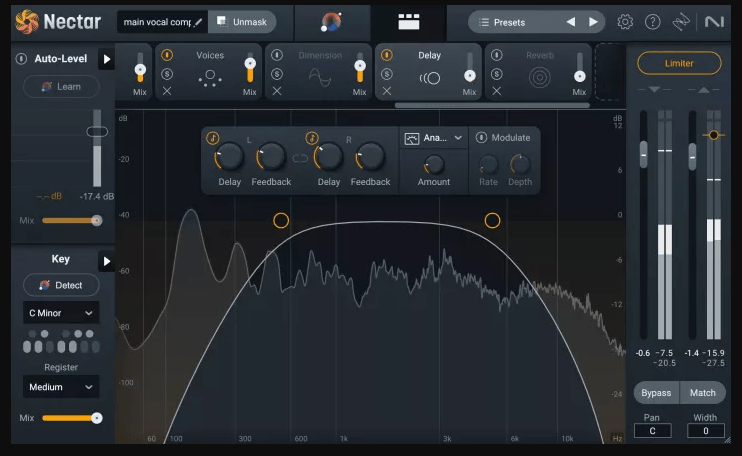Expand the Auto-Level panel arrow
The image size is (742, 456).
tap(106, 59)
